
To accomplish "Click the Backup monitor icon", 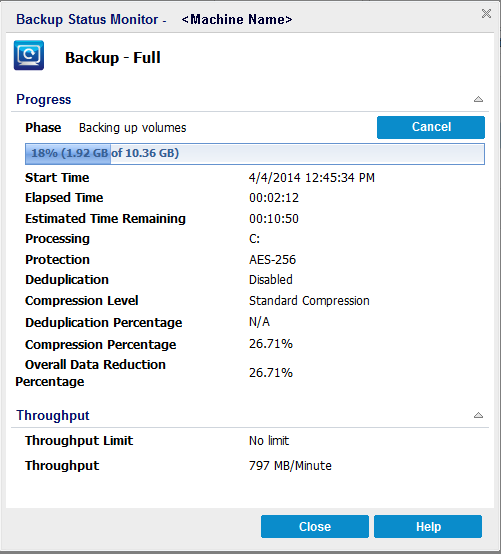I will (x=29, y=55).
